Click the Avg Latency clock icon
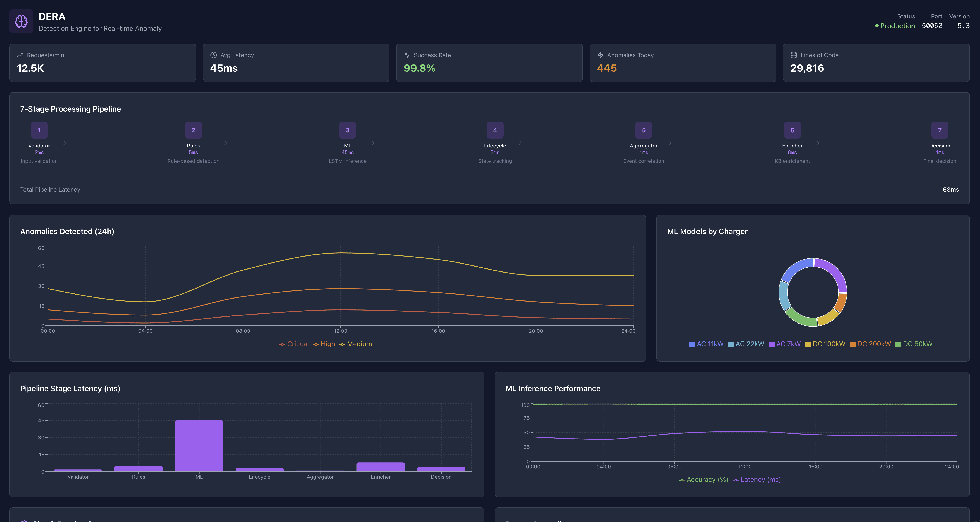The image size is (980, 522). tap(213, 55)
